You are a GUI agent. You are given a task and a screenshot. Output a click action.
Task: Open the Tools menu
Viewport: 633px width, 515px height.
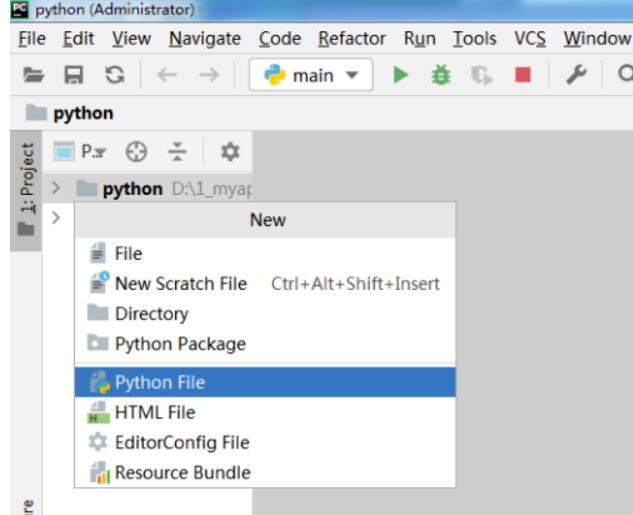tap(474, 39)
